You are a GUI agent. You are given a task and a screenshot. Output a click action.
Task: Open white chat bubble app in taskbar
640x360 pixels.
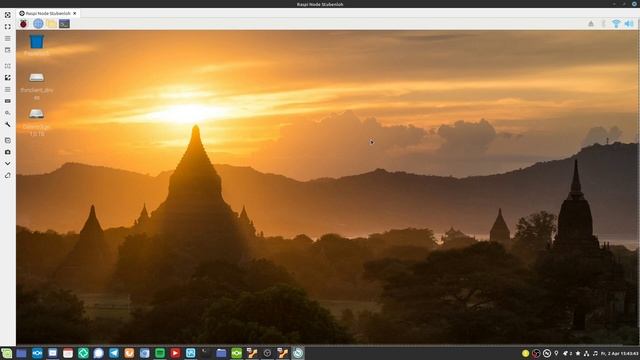[x=98, y=353]
